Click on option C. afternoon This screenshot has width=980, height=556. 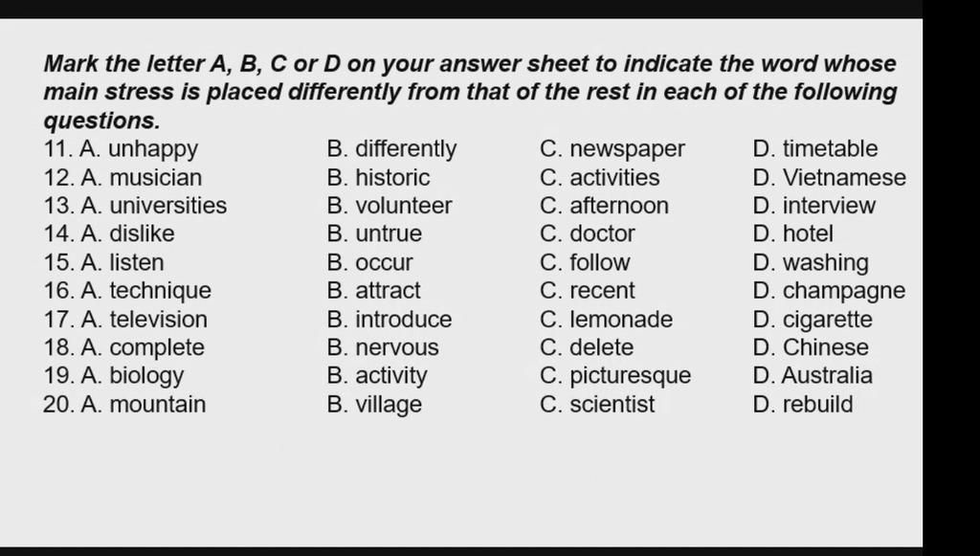(605, 206)
